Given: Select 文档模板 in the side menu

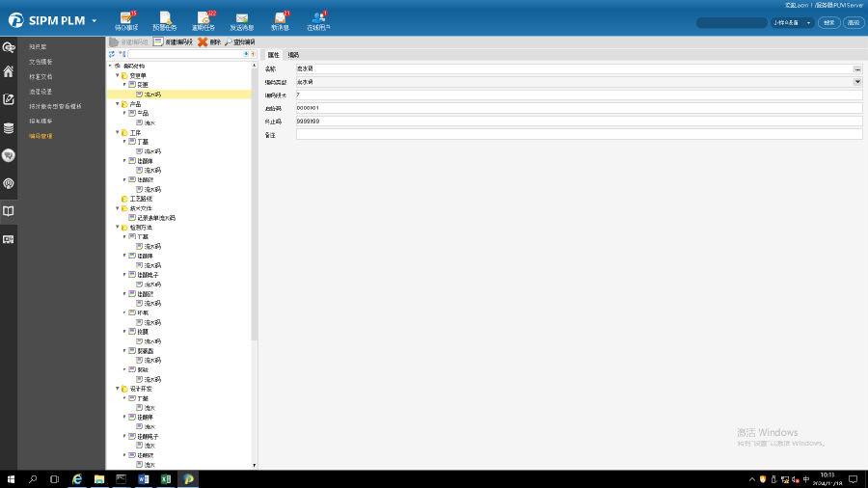Looking at the screenshot, I should (x=41, y=62).
